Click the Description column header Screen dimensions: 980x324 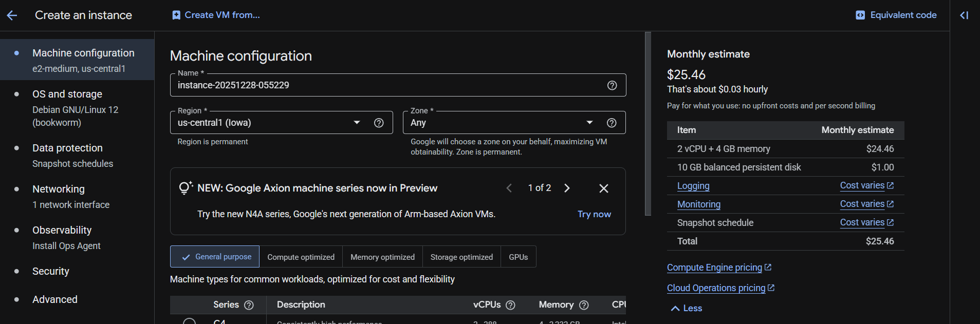point(301,304)
